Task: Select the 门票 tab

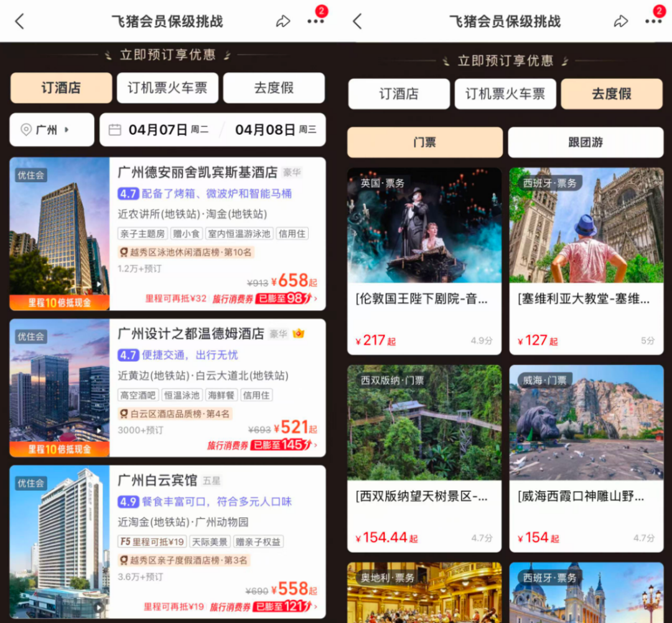Action: pos(424,142)
